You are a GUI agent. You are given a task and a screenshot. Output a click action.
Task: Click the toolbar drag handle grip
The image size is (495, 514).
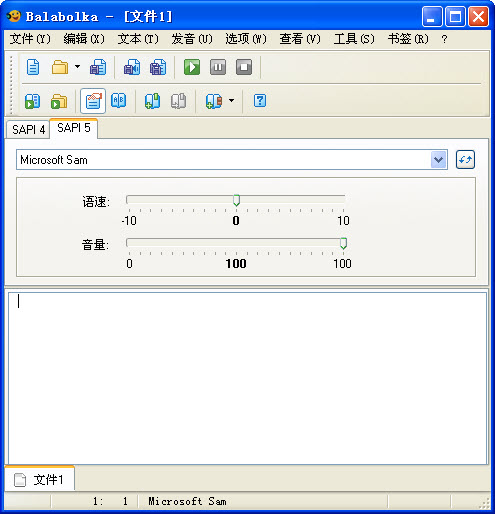pyautogui.click(x=11, y=84)
